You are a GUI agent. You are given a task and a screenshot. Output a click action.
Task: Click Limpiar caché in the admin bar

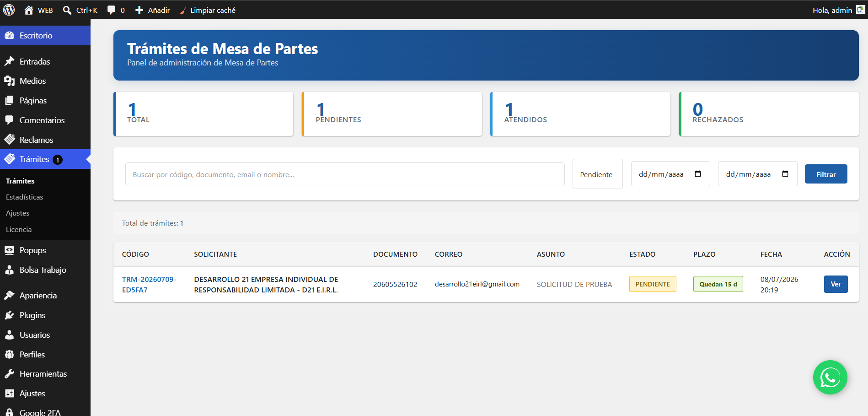click(x=208, y=10)
